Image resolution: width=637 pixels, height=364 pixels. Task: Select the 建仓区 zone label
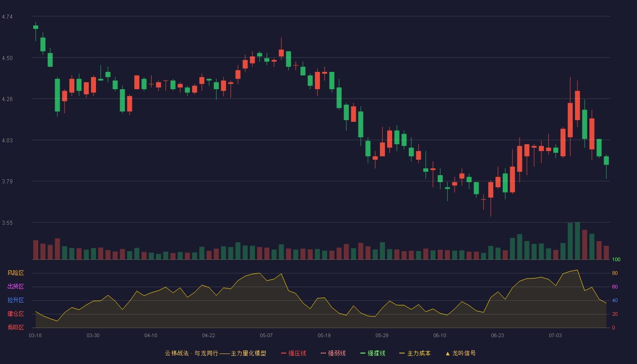15,314
